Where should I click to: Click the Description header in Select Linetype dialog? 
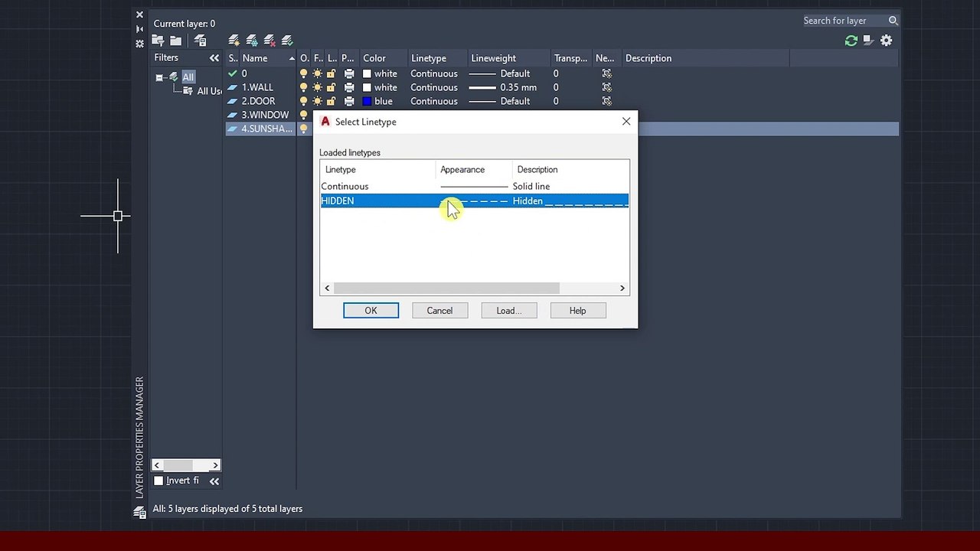[x=570, y=170]
